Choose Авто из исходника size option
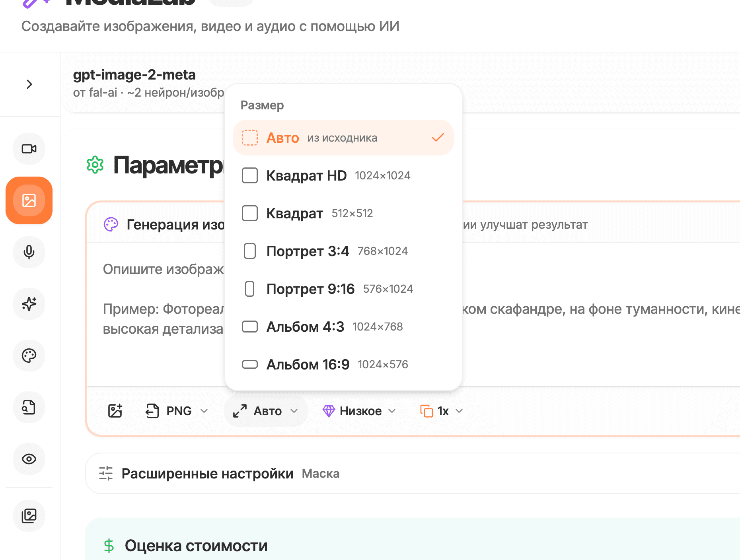 (x=343, y=138)
